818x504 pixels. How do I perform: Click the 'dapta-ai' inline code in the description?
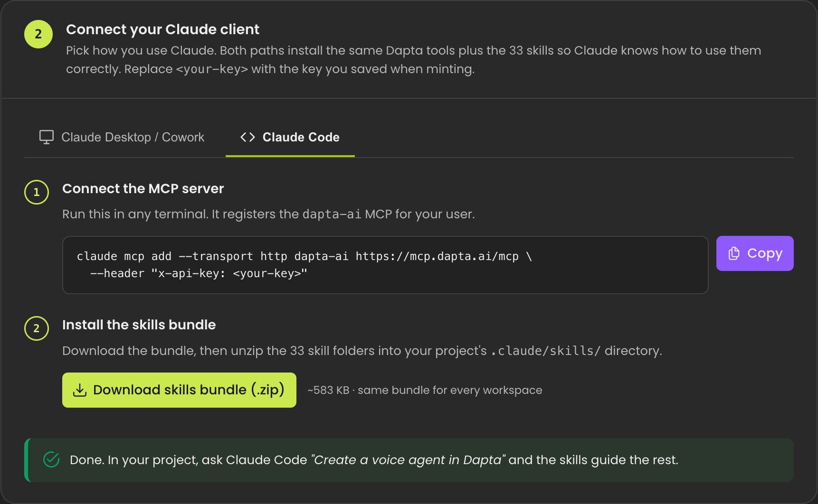332,214
